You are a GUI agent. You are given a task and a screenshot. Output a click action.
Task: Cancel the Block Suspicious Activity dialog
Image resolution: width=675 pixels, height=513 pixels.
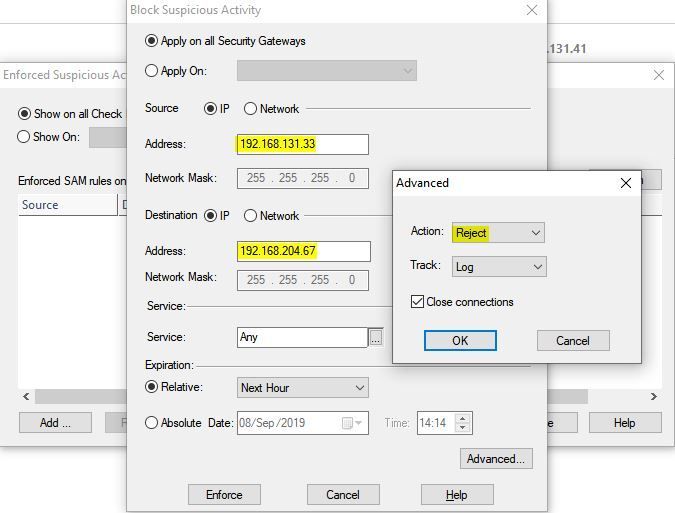343,494
